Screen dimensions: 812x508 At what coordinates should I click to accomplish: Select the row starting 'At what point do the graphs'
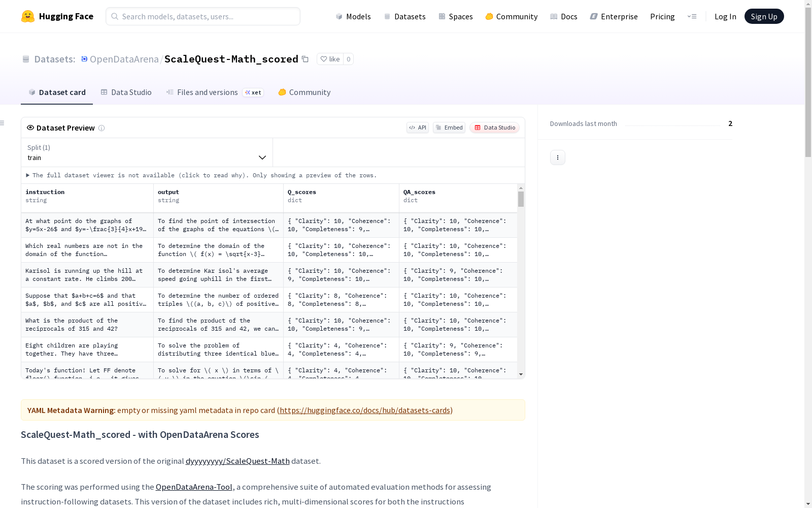point(269,225)
